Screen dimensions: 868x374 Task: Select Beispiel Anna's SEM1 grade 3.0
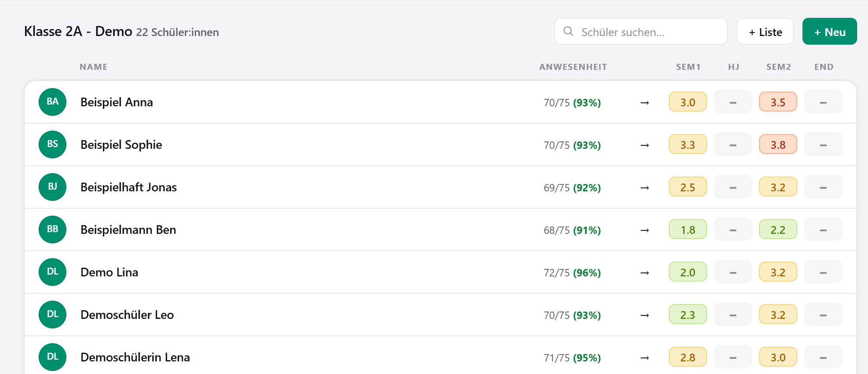688,102
